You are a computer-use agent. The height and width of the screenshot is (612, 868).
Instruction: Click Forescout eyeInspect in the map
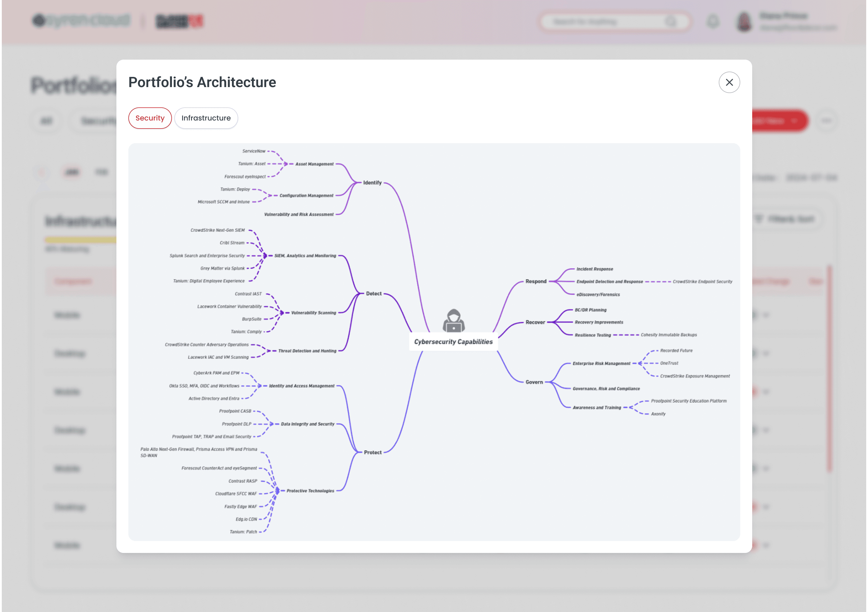[x=245, y=177]
